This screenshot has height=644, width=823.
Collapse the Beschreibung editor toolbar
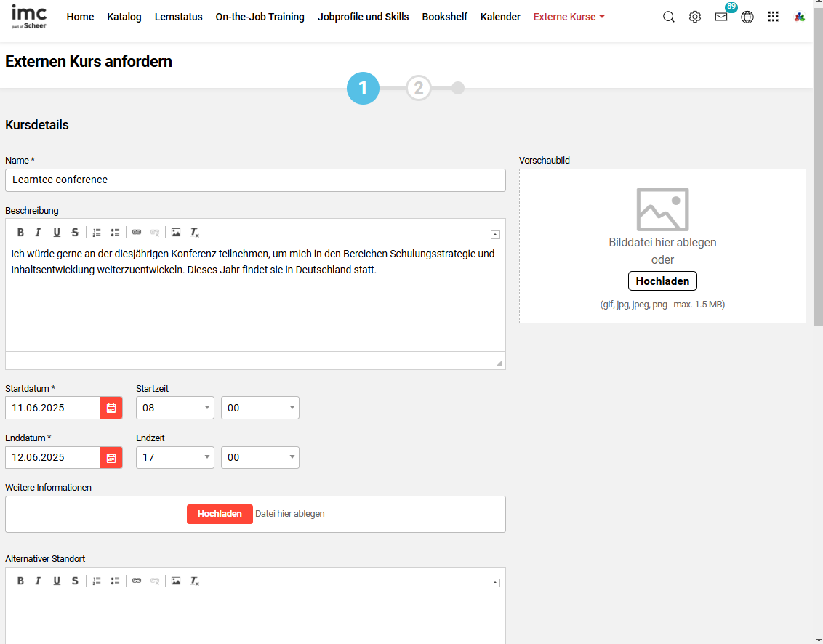[495, 234]
